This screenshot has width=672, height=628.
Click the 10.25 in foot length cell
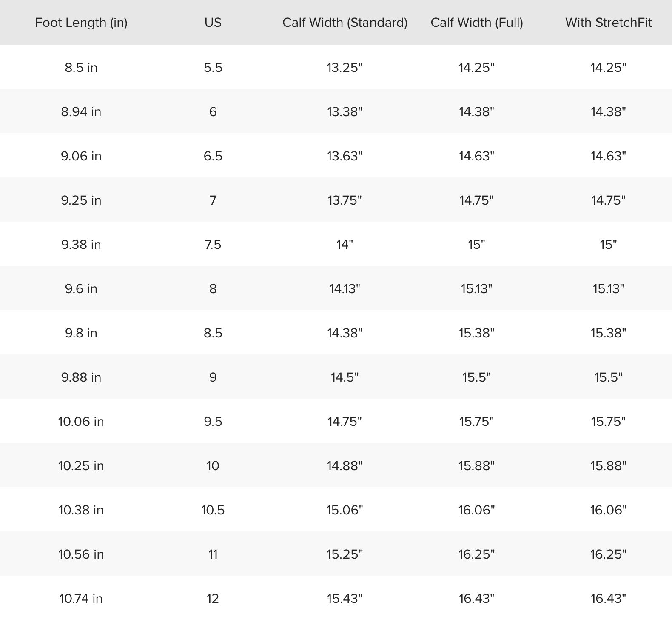click(x=81, y=466)
